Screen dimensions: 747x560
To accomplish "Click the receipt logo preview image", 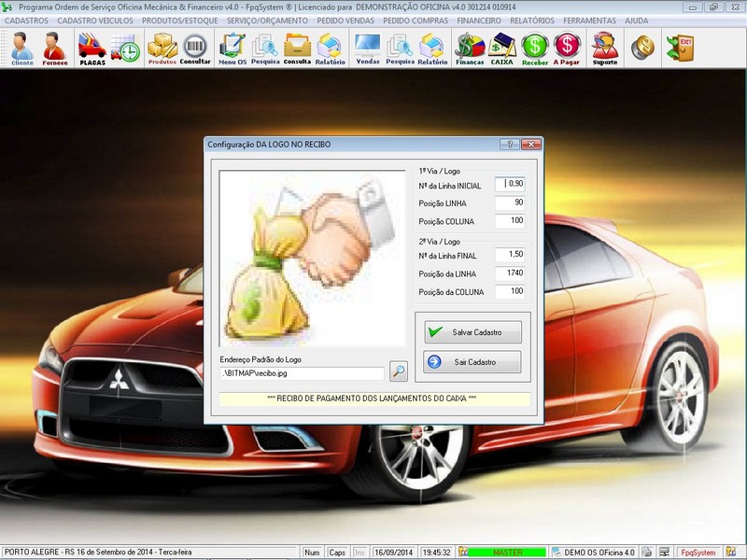I will click(x=313, y=259).
